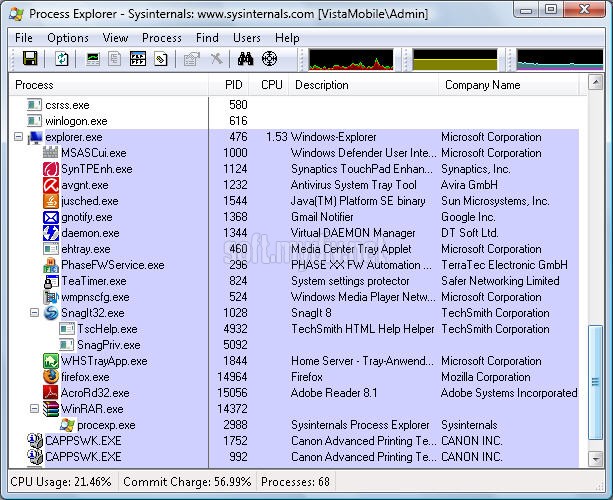Open the Process menu
Viewport: 613px width, 500px height.
(162, 38)
